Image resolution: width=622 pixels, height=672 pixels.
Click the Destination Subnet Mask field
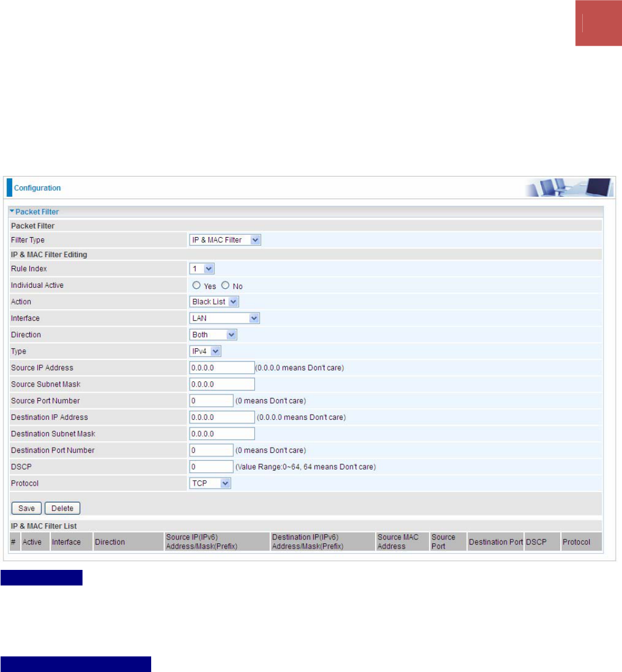click(222, 434)
